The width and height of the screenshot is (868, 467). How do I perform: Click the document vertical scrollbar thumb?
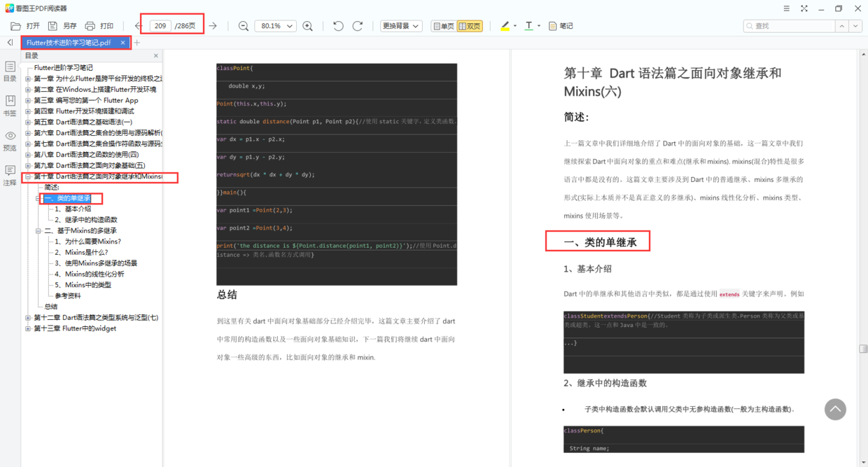[862, 349]
